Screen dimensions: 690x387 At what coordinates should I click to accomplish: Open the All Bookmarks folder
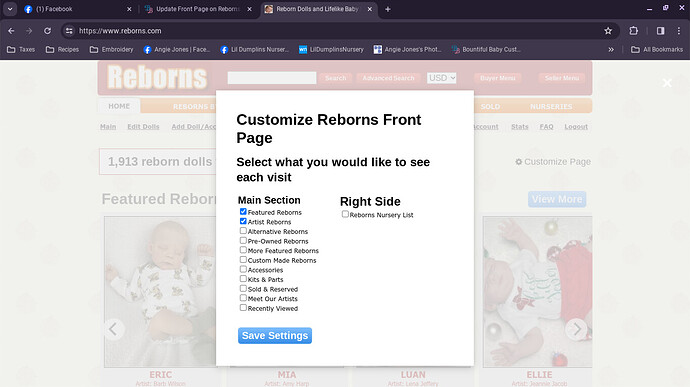click(x=657, y=49)
